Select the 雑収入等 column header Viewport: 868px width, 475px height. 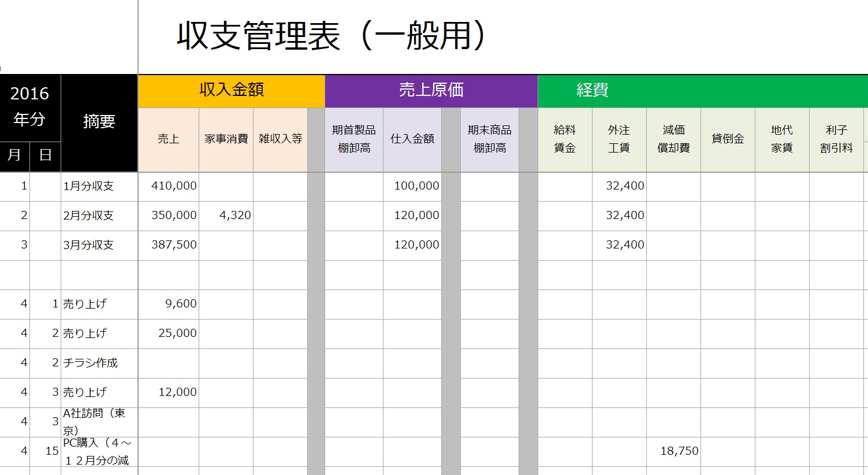(281, 139)
